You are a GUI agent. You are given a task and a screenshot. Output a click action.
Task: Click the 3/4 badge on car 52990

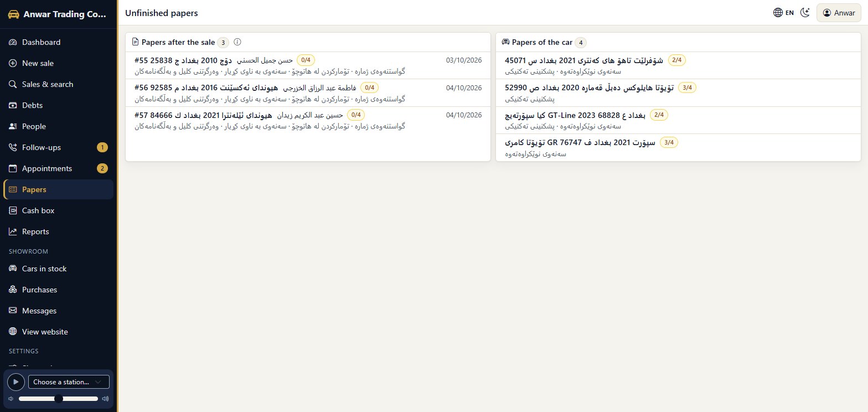tap(687, 87)
